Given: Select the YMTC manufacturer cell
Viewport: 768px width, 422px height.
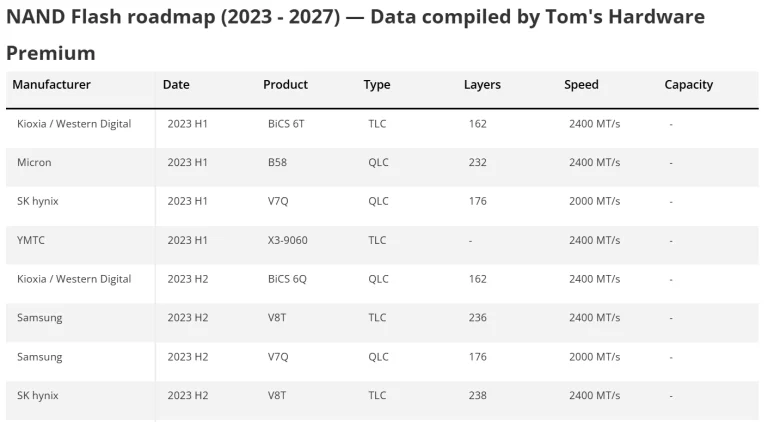Looking at the screenshot, I should pyautogui.click(x=33, y=240).
